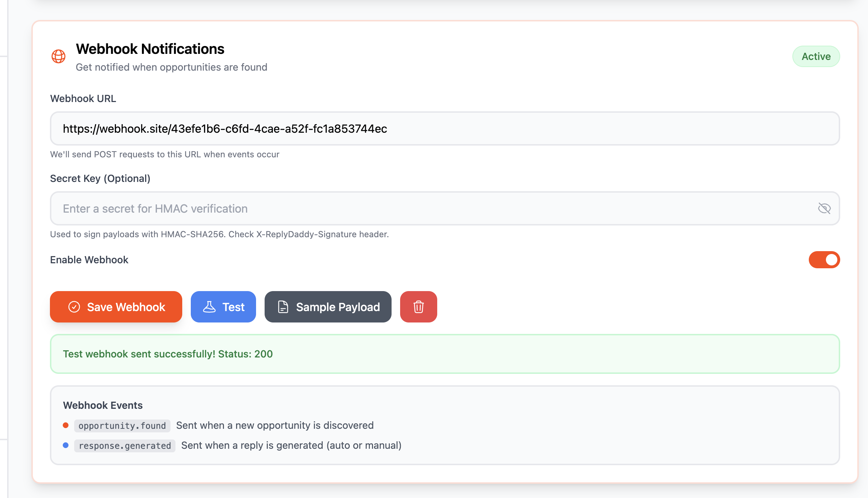Screen dimensions: 868x498
Task: Click the test webhook success status message
Action: click(168, 354)
